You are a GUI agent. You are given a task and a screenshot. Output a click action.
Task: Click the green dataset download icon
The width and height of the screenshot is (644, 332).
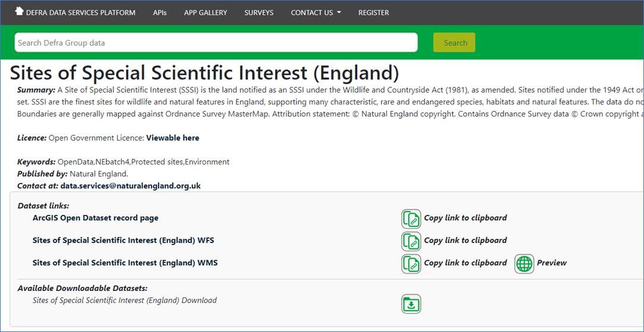pyautogui.click(x=411, y=304)
